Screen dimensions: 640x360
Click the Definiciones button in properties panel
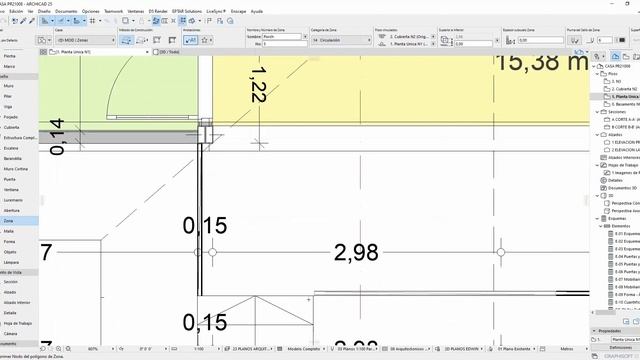621,348
